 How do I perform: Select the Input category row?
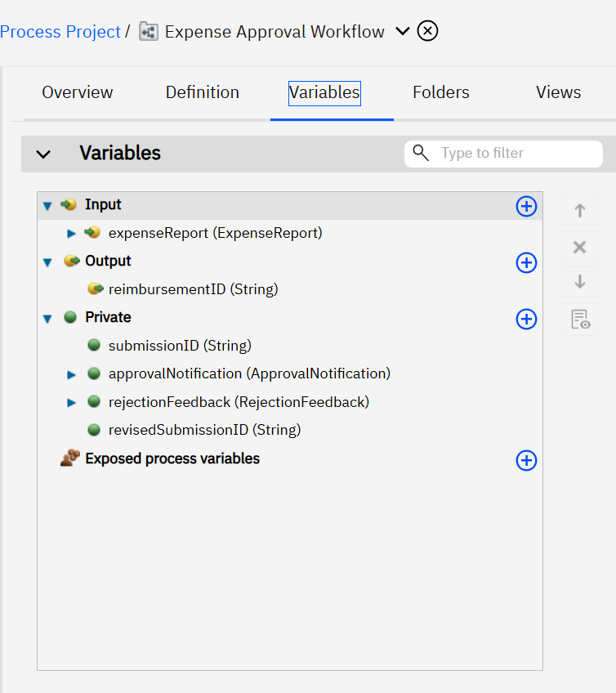[290, 206]
